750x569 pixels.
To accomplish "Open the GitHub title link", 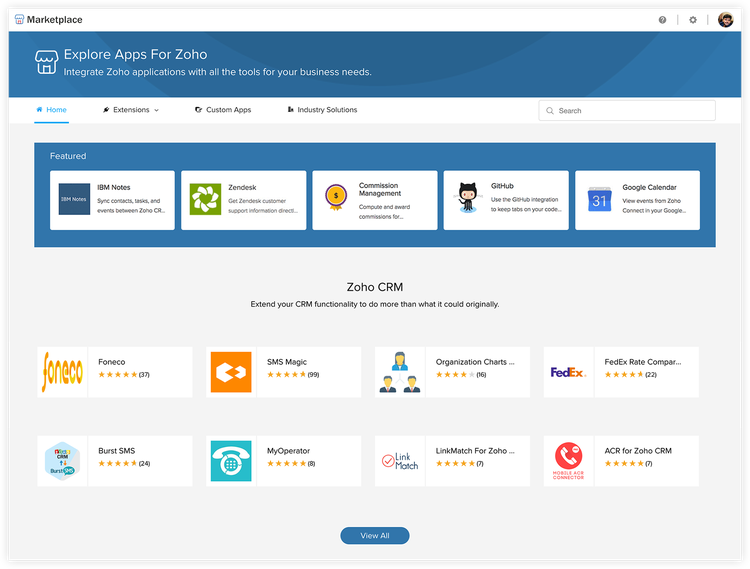I will point(502,186).
